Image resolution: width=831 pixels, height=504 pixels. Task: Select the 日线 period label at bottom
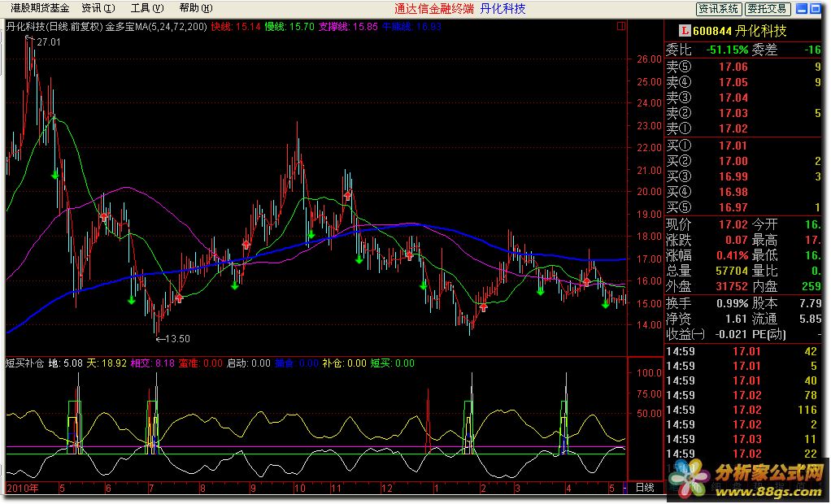click(645, 488)
